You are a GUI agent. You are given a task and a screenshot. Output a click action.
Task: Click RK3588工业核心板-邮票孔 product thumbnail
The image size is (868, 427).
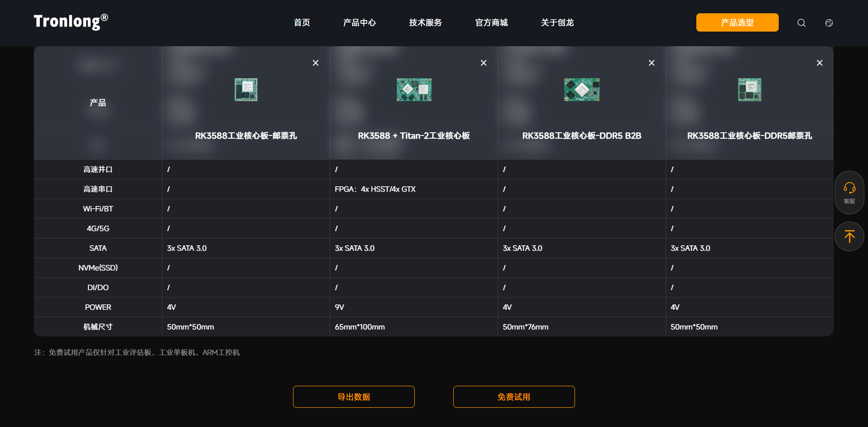[246, 90]
